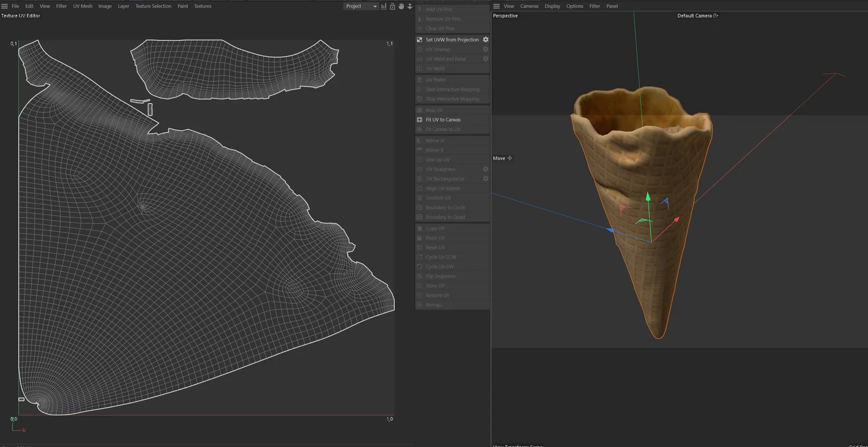Open the Project dropdown
The height and width of the screenshot is (447, 868).
click(361, 6)
